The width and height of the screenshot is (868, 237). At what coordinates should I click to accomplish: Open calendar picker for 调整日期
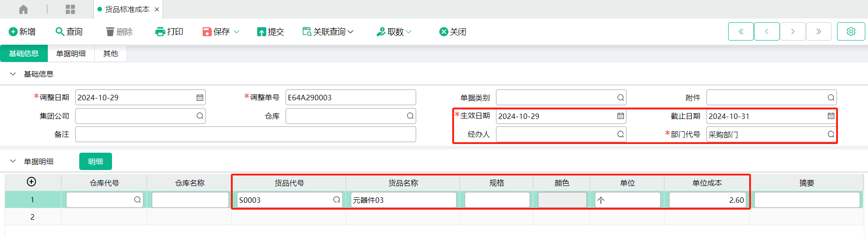coord(199,98)
